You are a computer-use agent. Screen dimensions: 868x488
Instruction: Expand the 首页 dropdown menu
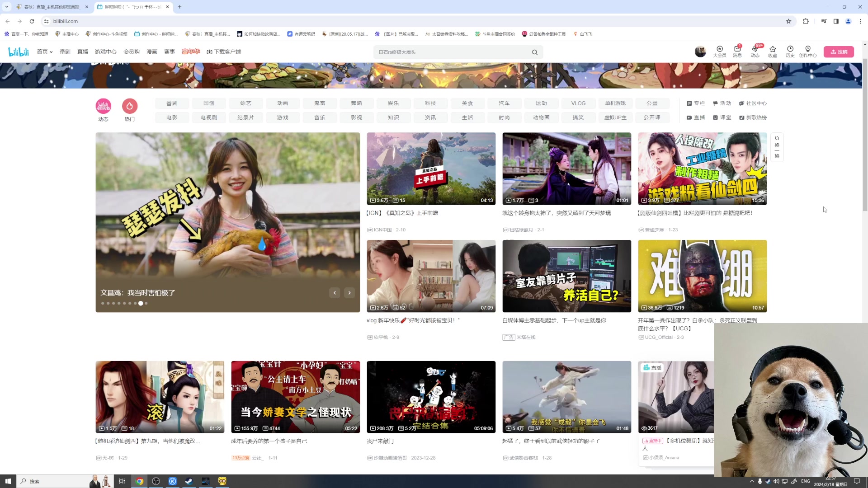tap(45, 52)
